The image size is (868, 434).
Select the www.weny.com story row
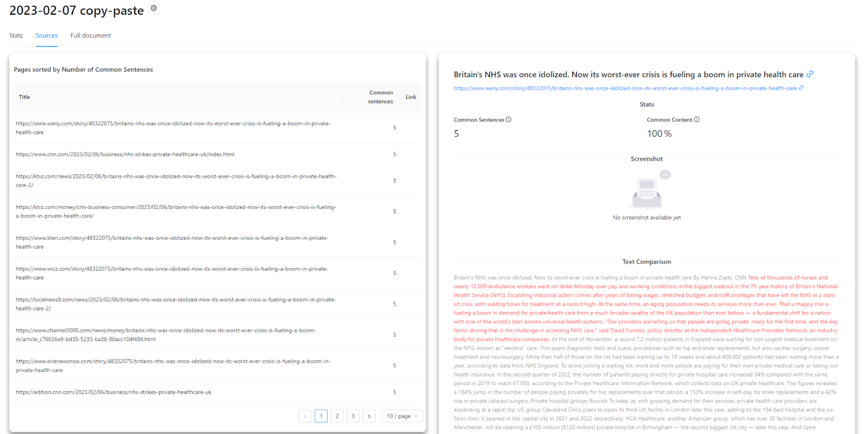point(218,128)
